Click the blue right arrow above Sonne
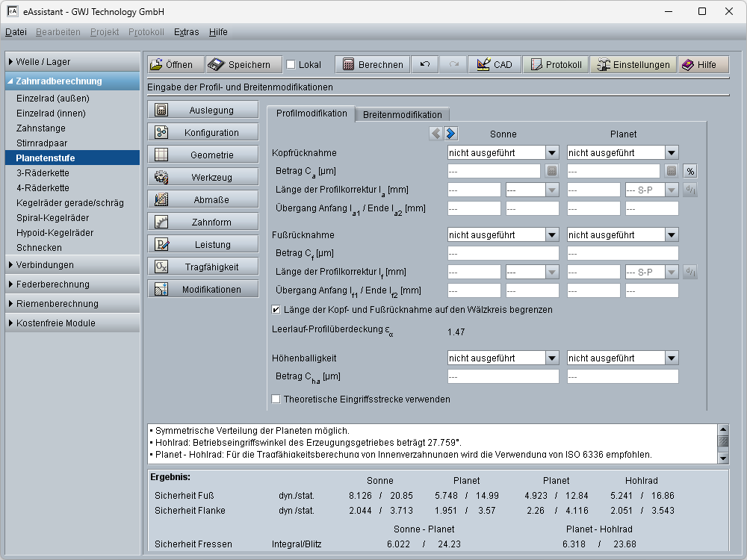 click(x=451, y=134)
